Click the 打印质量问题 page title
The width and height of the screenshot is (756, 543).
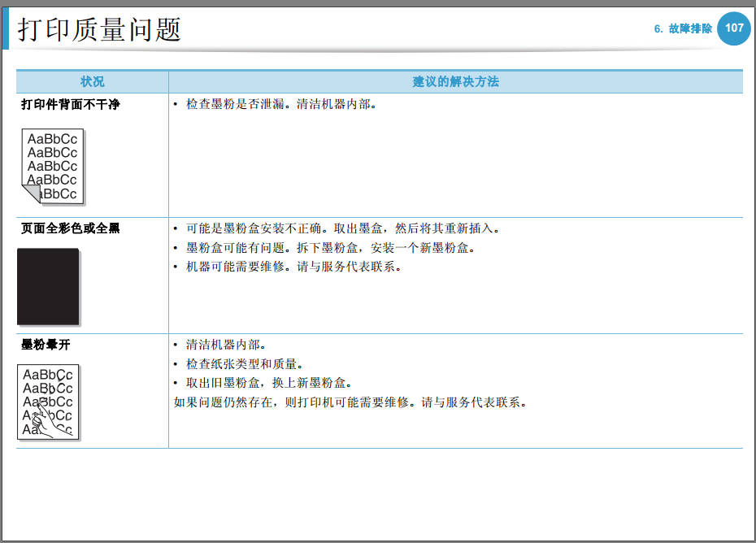99,29
